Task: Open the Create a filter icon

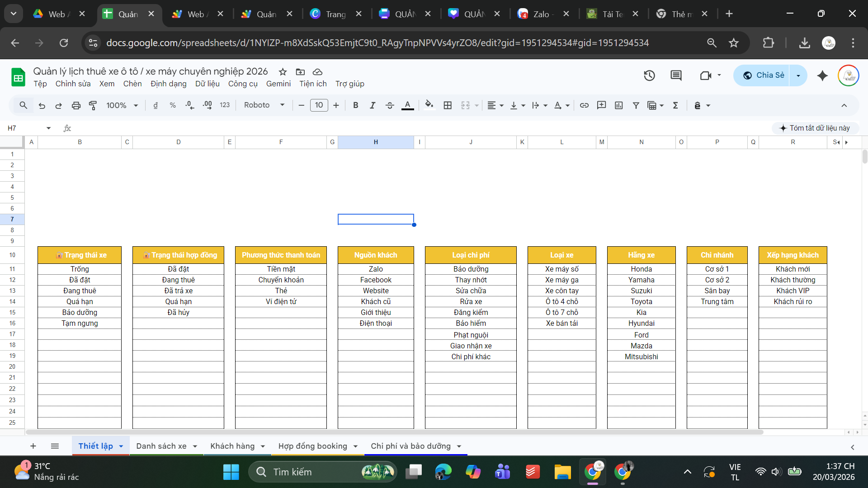Action: click(636, 105)
